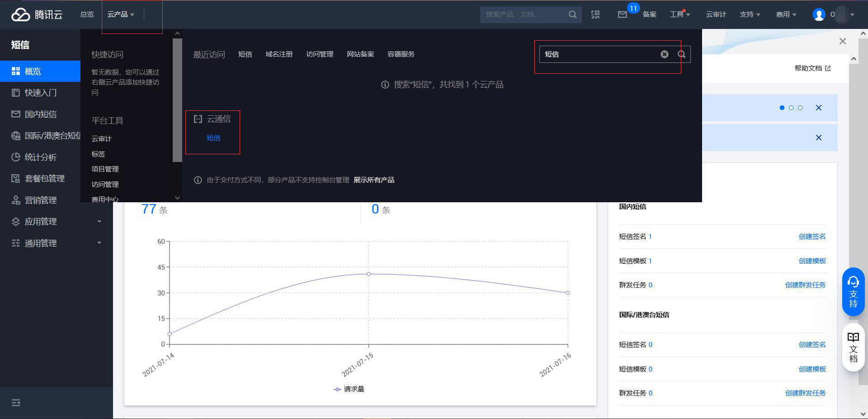Click 国内短信 envelope icon

[16, 114]
